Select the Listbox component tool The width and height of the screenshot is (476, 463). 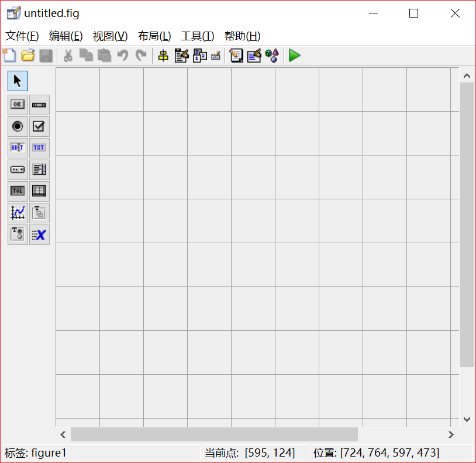(39, 170)
